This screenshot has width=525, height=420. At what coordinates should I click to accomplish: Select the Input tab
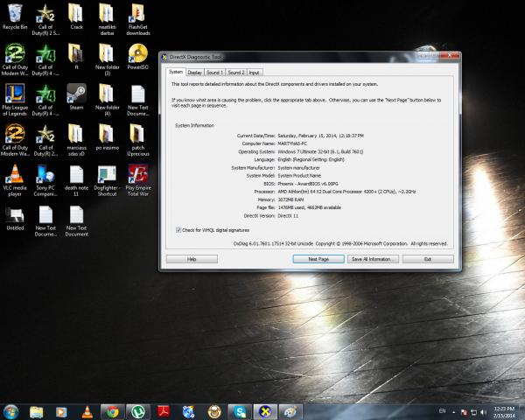(x=255, y=73)
